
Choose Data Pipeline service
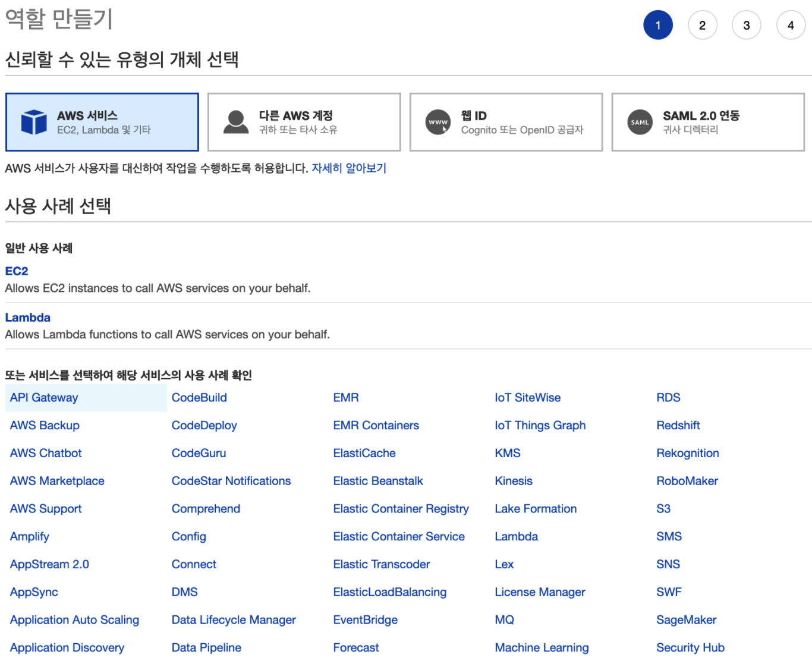click(206, 648)
